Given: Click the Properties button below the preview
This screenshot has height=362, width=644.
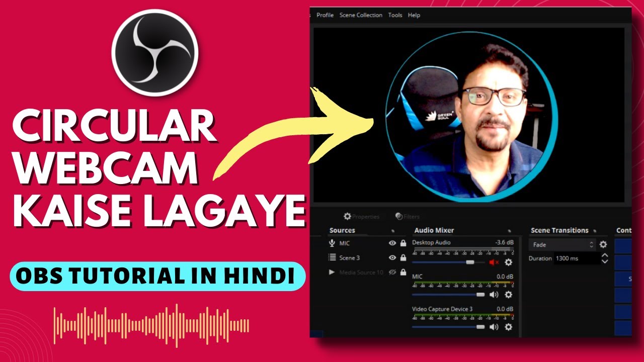Looking at the screenshot, I should tap(361, 217).
